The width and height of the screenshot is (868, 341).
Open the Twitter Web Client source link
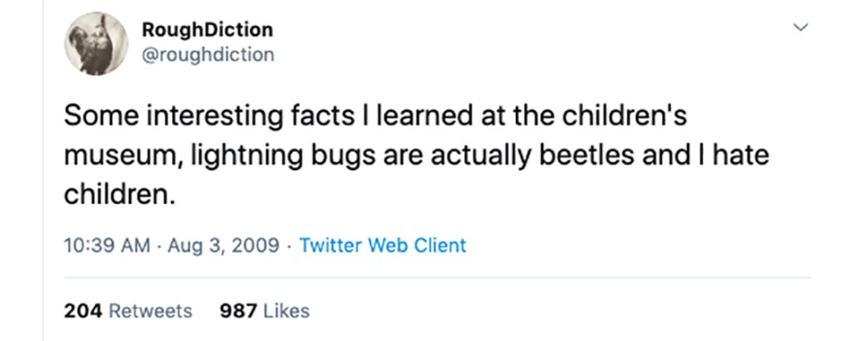[x=382, y=245]
